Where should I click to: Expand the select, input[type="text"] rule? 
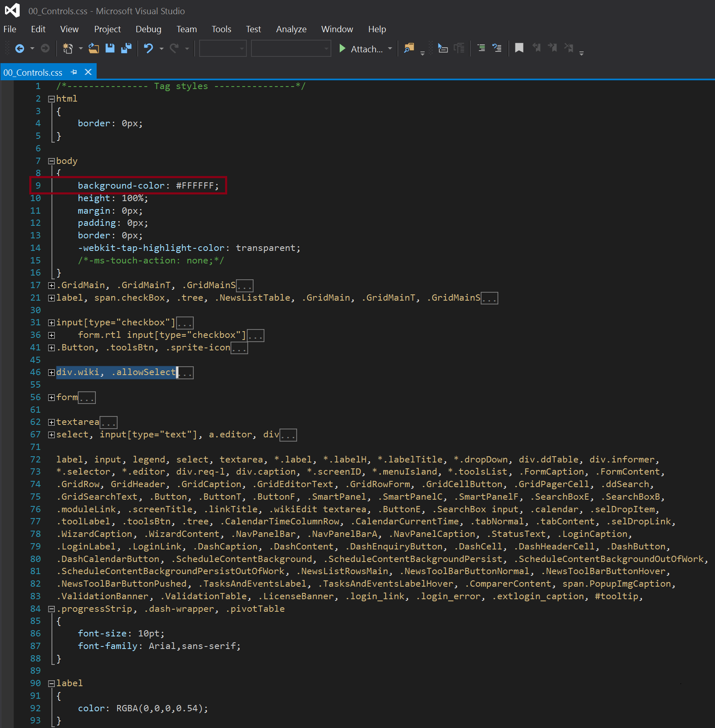point(51,435)
